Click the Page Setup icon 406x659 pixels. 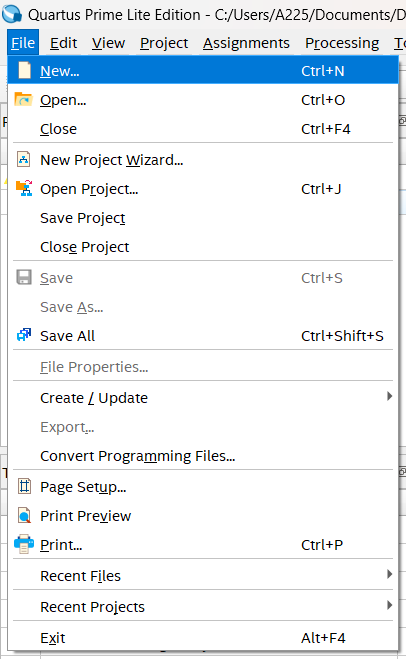[24, 486]
